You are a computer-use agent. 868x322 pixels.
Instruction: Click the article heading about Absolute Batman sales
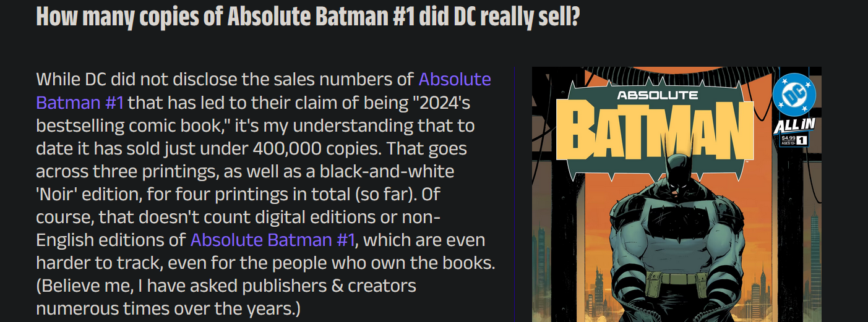point(307,17)
